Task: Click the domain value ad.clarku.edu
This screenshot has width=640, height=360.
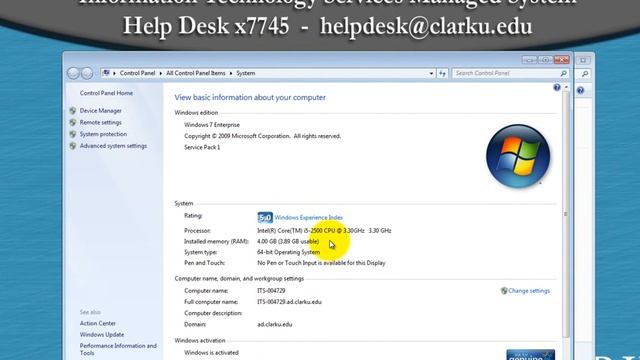Action: point(275,324)
